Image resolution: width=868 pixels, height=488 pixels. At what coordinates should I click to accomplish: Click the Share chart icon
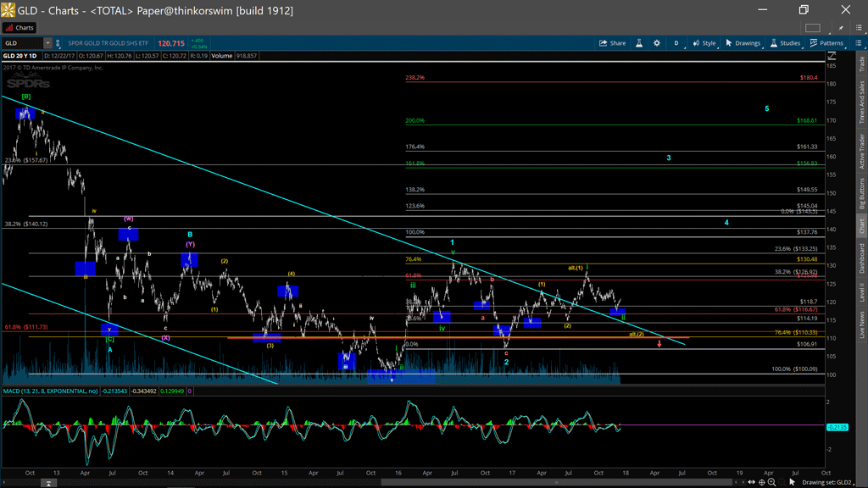[x=612, y=43]
